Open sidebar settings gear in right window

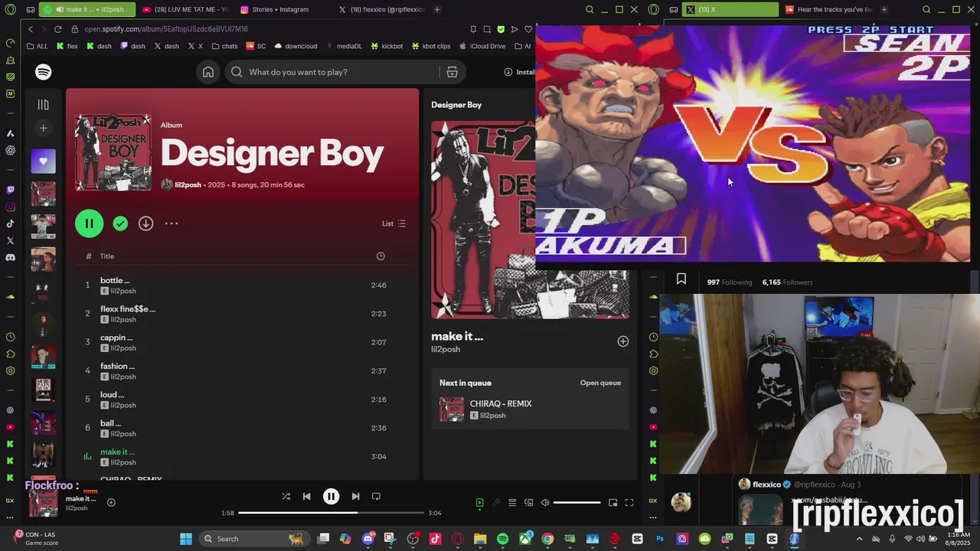point(653,370)
